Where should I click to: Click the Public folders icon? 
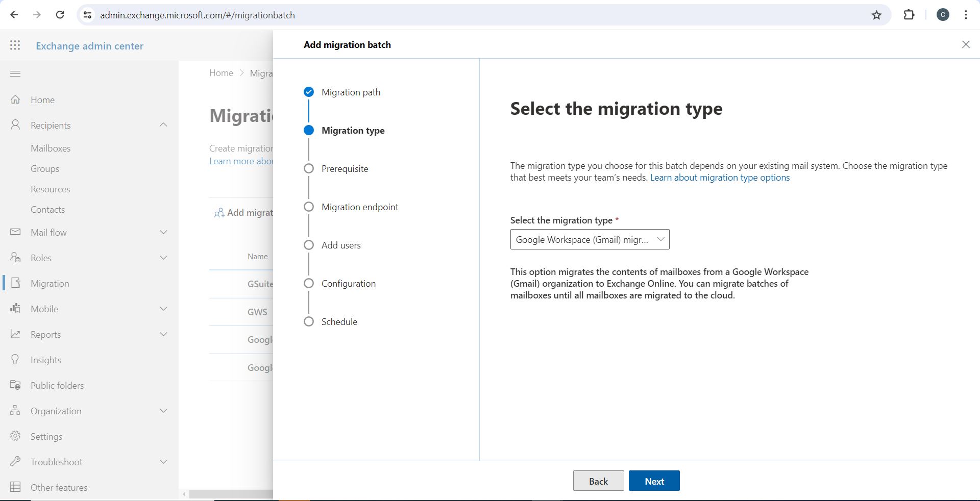pos(15,385)
